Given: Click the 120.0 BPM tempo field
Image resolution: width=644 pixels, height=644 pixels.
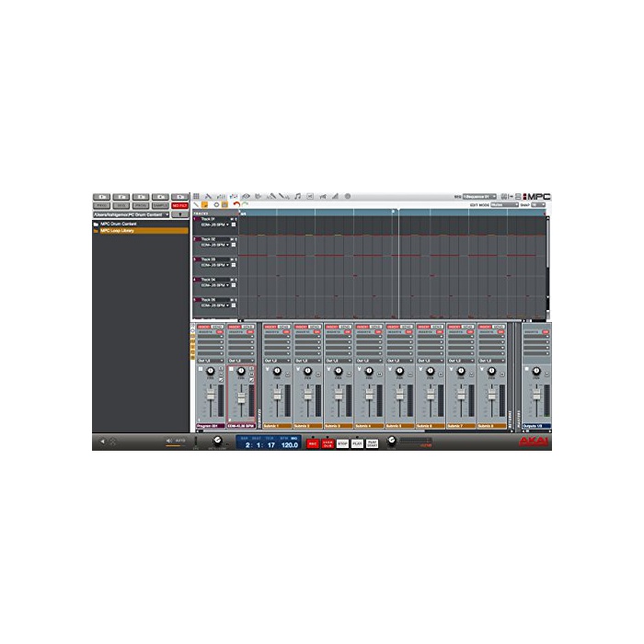Looking at the screenshot, I should coord(290,444).
